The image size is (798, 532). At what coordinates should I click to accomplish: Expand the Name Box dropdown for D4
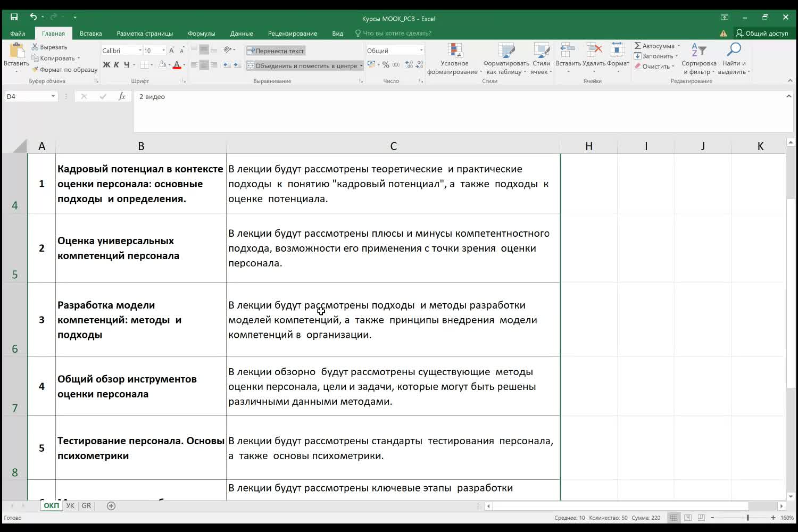click(x=53, y=96)
